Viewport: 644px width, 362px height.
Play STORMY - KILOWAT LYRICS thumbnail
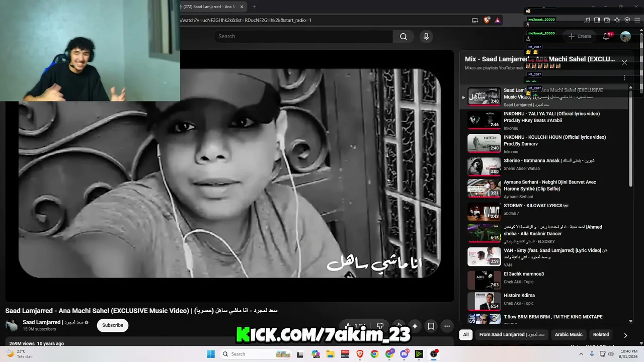pos(484,212)
